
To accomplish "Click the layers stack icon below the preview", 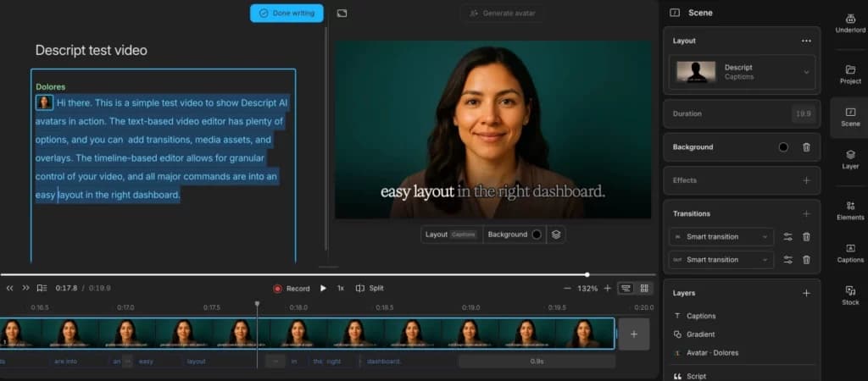I will [x=556, y=235].
